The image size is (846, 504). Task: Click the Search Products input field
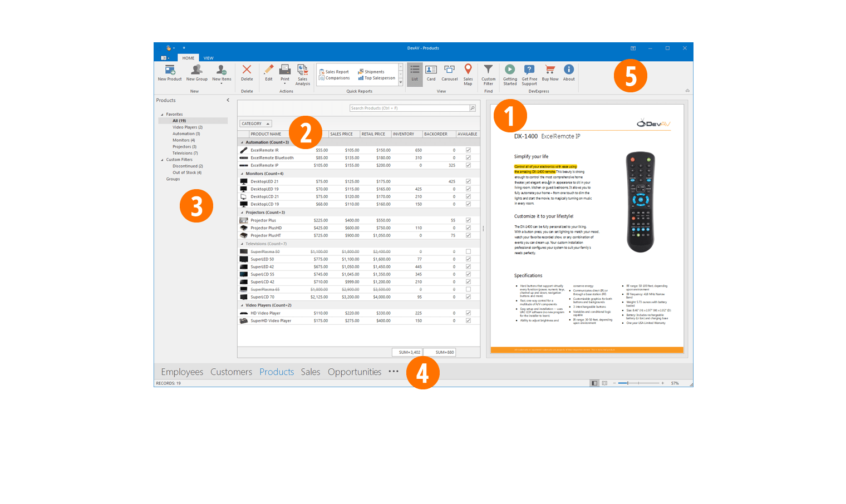[409, 108]
